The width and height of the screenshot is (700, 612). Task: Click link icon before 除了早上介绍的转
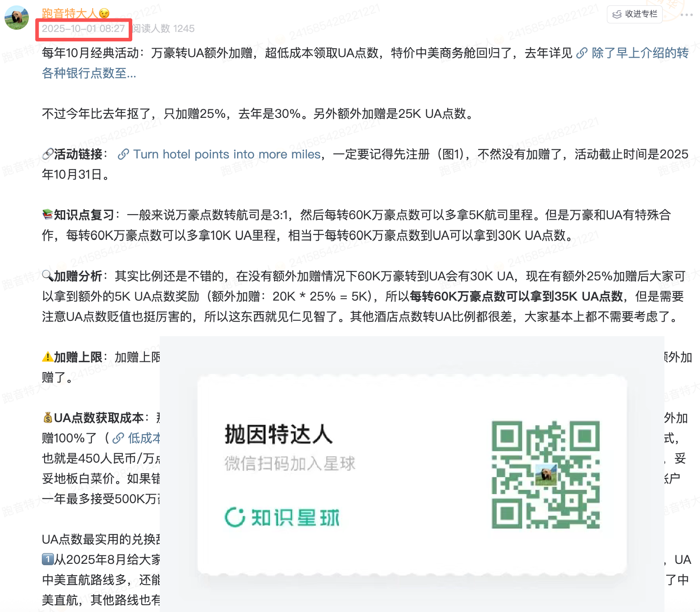[x=582, y=53]
